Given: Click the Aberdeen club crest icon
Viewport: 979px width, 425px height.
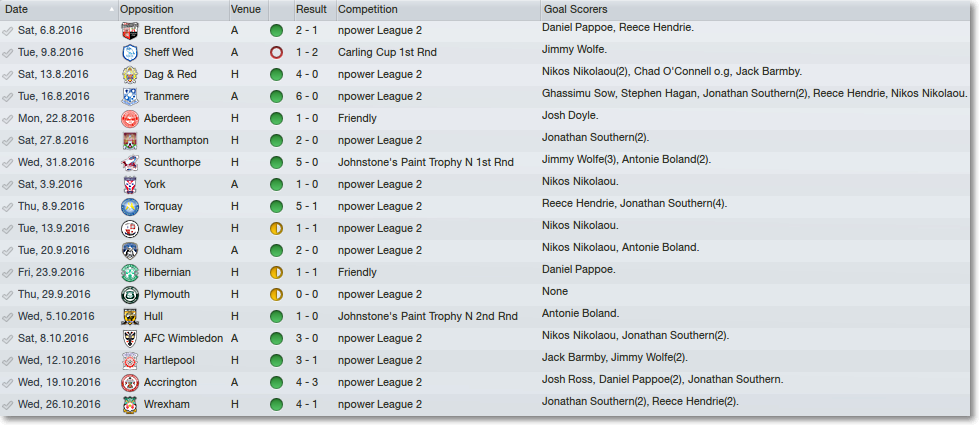Looking at the screenshot, I should tap(129, 119).
